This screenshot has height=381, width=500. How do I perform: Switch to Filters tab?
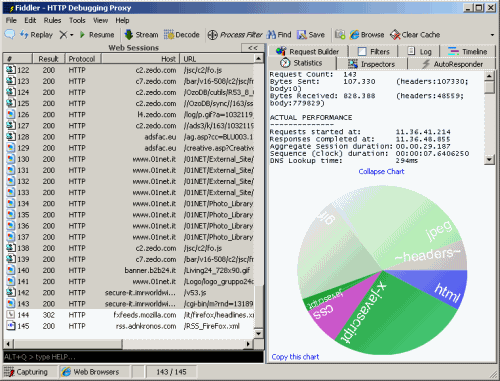[x=373, y=51]
